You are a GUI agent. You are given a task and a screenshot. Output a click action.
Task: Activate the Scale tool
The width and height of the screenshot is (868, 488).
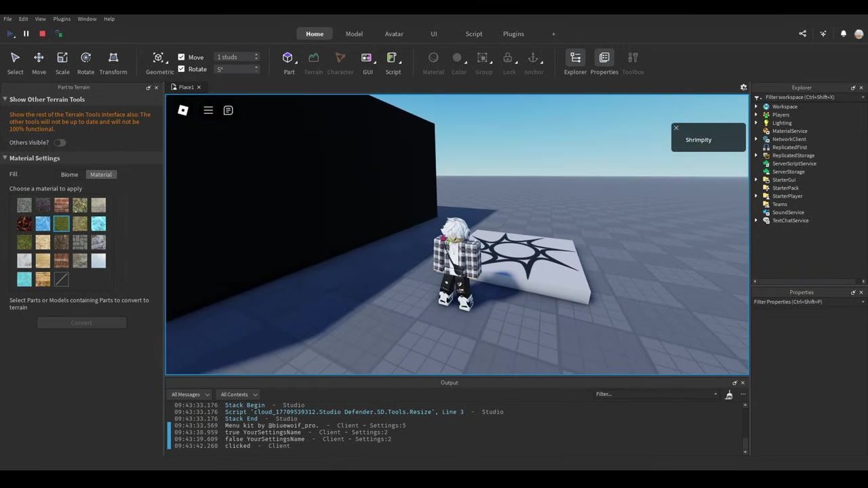point(62,63)
